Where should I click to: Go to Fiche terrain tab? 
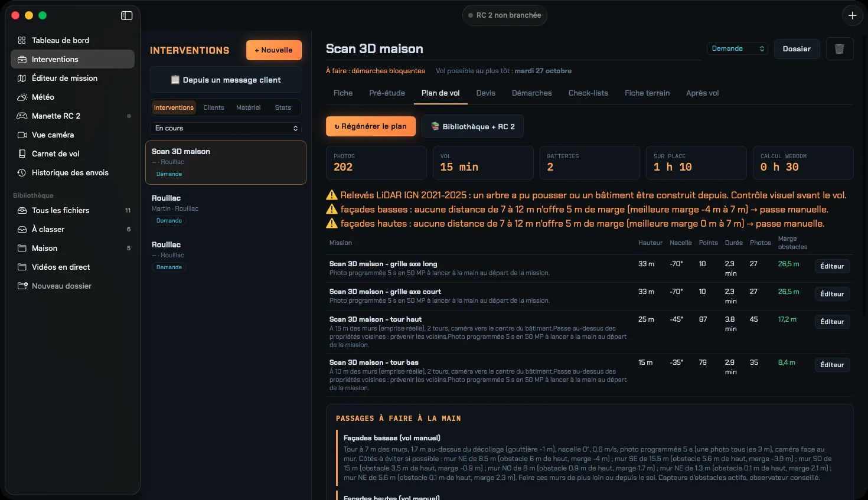647,93
